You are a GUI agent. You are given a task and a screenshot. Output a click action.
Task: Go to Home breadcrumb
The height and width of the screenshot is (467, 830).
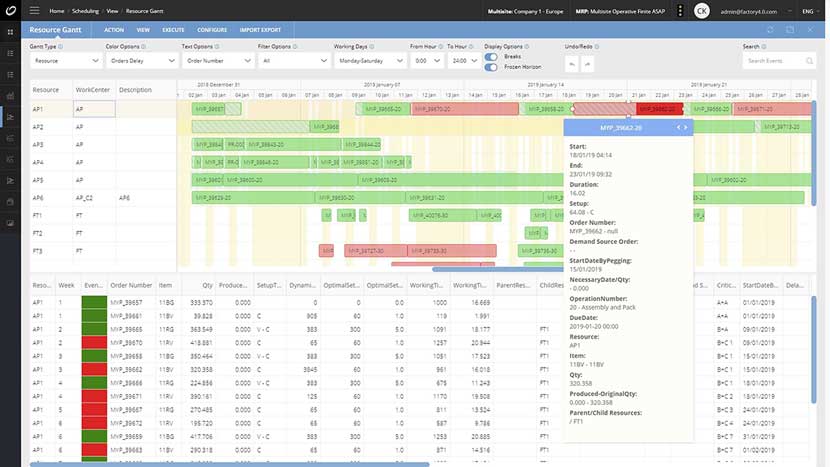pos(57,11)
